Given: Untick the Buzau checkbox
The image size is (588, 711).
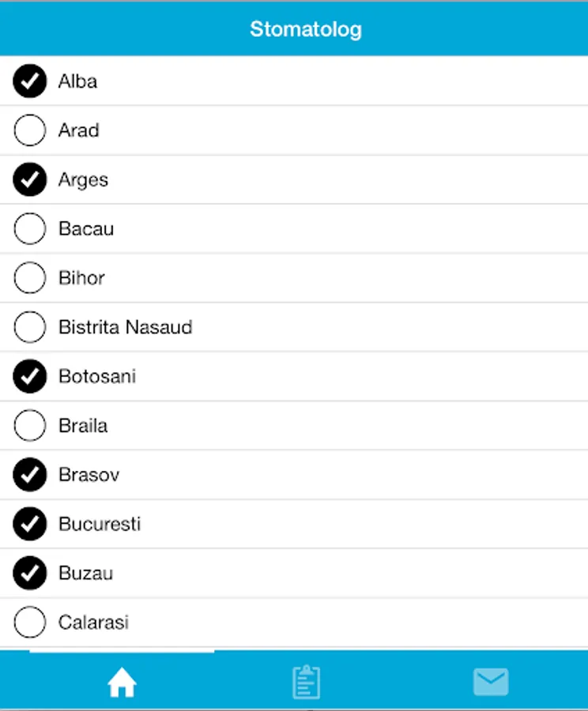Looking at the screenshot, I should coord(30,574).
